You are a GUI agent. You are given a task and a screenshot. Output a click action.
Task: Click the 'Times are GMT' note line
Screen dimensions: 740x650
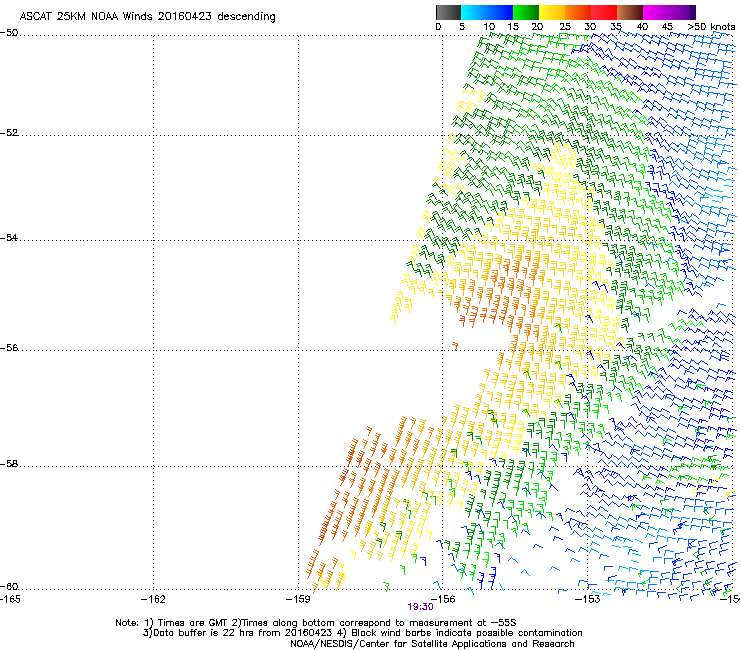tap(316, 623)
